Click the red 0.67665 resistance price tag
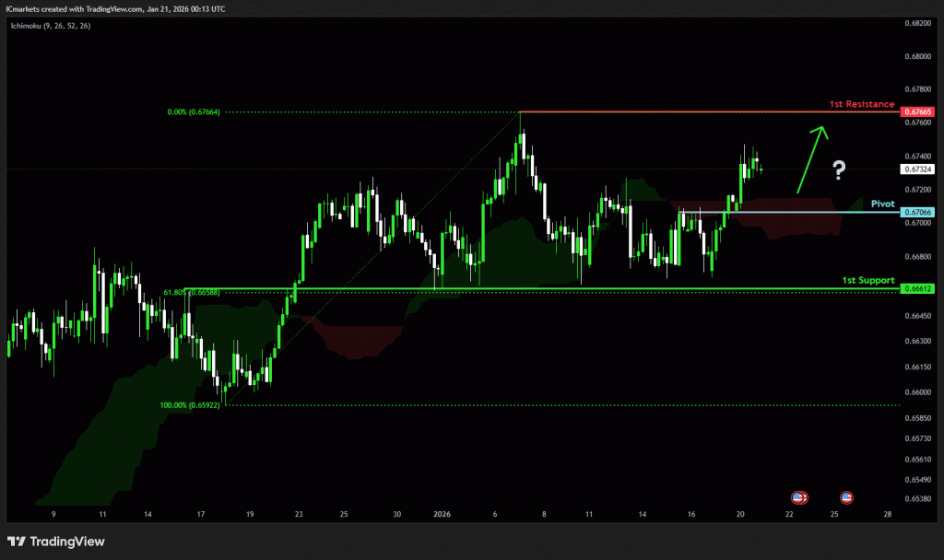Screen dimensions: 944x560 click(x=918, y=112)
